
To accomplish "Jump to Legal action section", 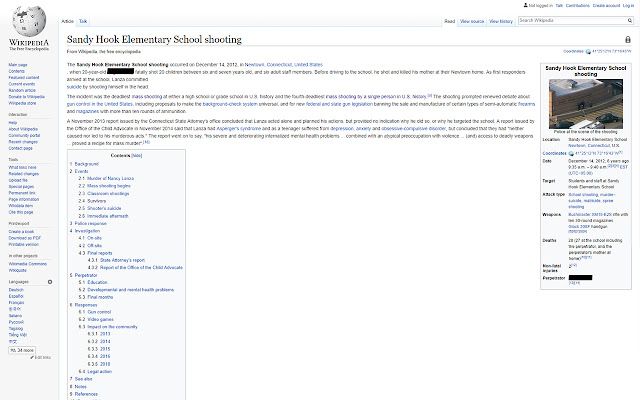I will 99,371.
